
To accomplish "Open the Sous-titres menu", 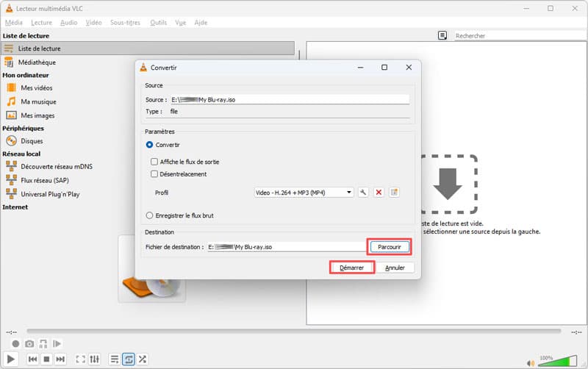I will click(x=125, y=23).
